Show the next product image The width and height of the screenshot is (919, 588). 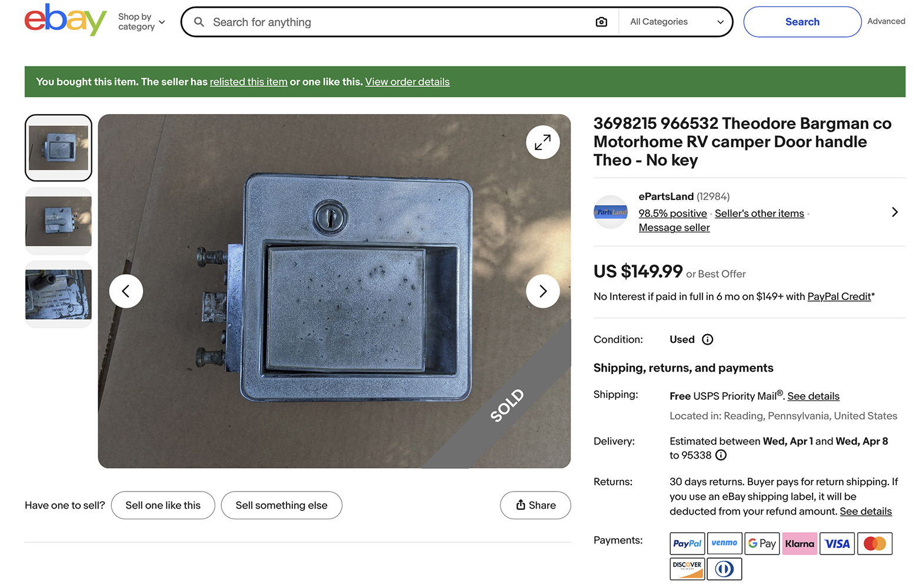542,291
